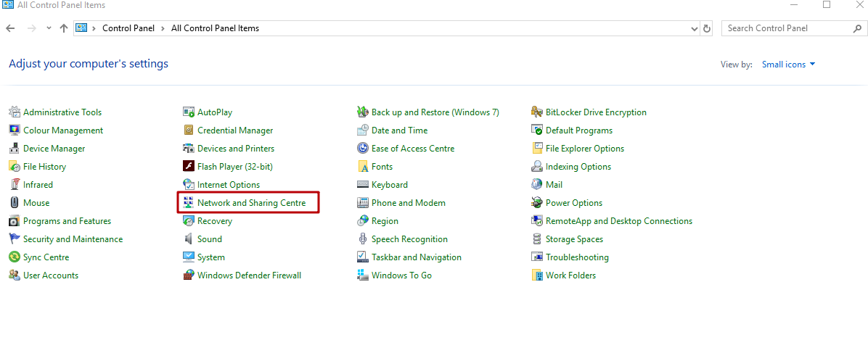This screenshot has height=340, width=868.
Task: Open the Internet Options icon
Action: click(x=189, y=185)
